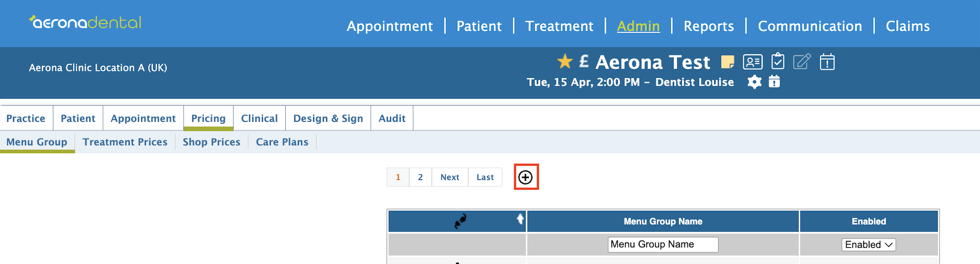Open the patient ID card icon
The width and height of the screenshot is (980, 264).
[753, 62]
